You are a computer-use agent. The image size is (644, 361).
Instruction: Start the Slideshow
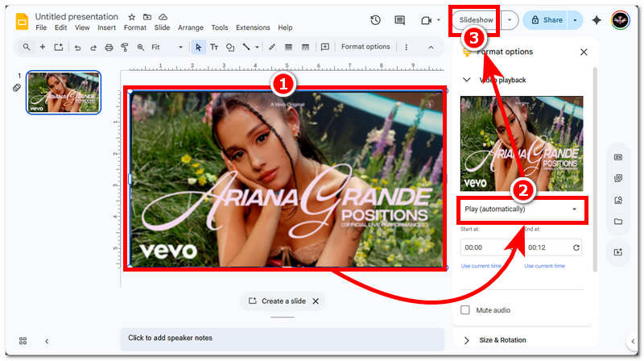(477, 19)
